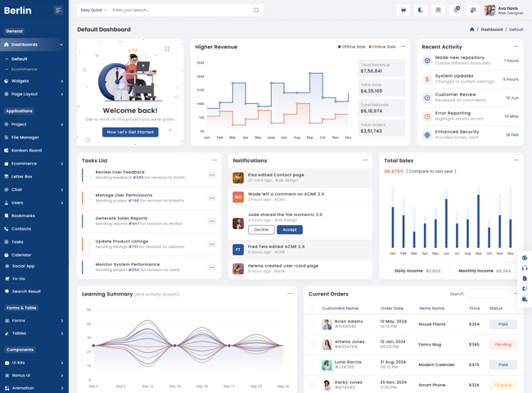Switch to dark mode via moon icon

tap(421, 11)
